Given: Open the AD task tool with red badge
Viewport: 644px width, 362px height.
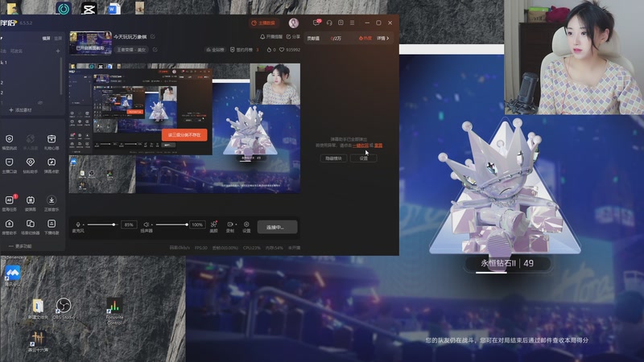Looking at the screenshot, I should coord(10,203).
